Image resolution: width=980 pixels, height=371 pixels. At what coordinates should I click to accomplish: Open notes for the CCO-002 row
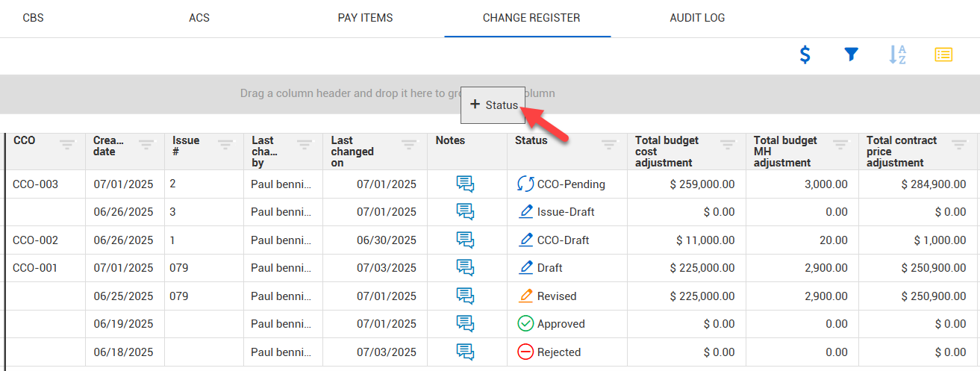[x=465, y=240]
